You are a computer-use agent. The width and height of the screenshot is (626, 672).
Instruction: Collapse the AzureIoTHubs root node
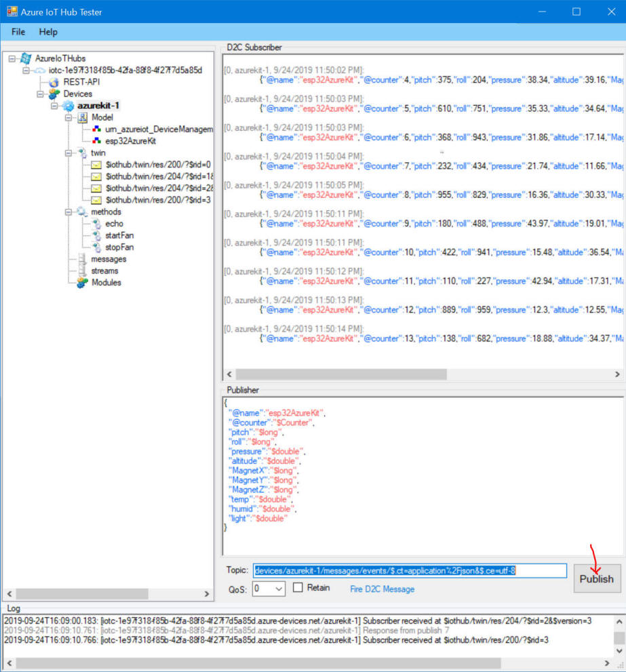12,58
